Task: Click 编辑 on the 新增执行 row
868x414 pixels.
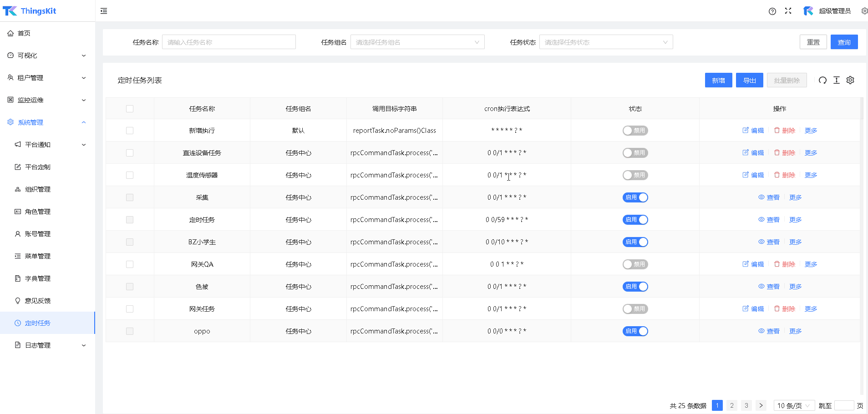Action: [753, 130]
